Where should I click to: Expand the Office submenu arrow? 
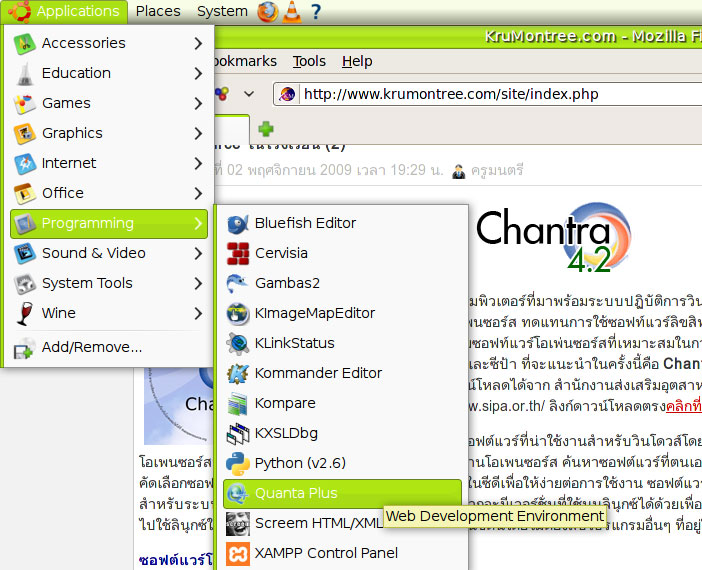[198, 193]
